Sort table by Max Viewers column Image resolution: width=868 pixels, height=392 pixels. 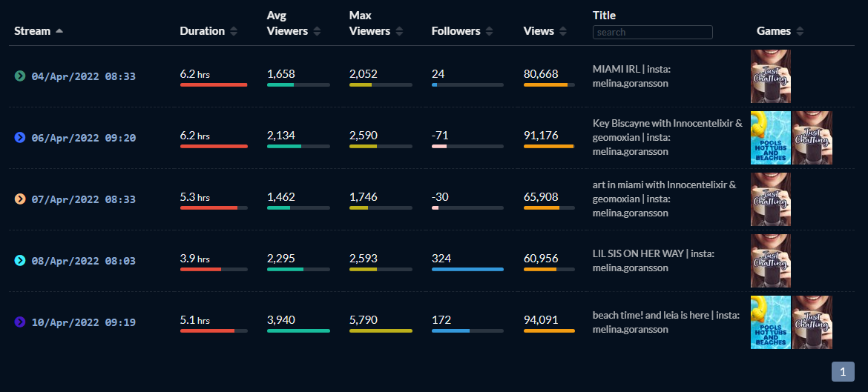pos(399,31)
